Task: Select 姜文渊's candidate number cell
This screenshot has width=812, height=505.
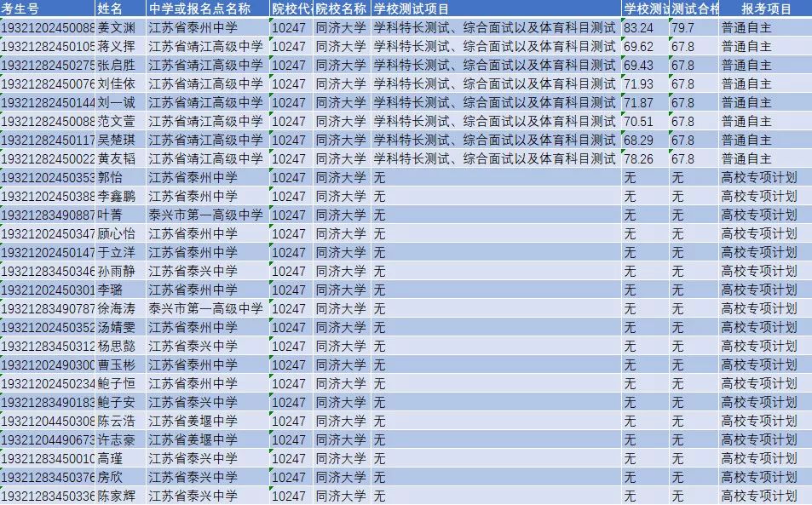Action: (48, 27)
